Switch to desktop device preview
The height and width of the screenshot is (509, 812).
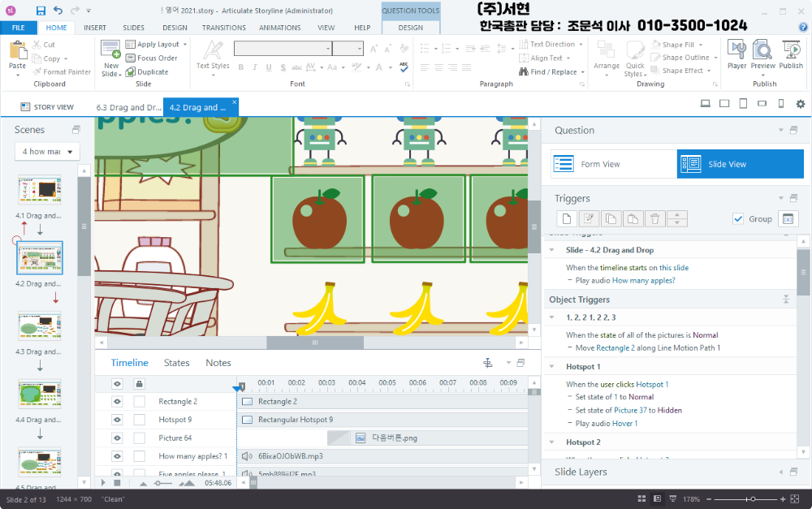(x=706, y=104)
